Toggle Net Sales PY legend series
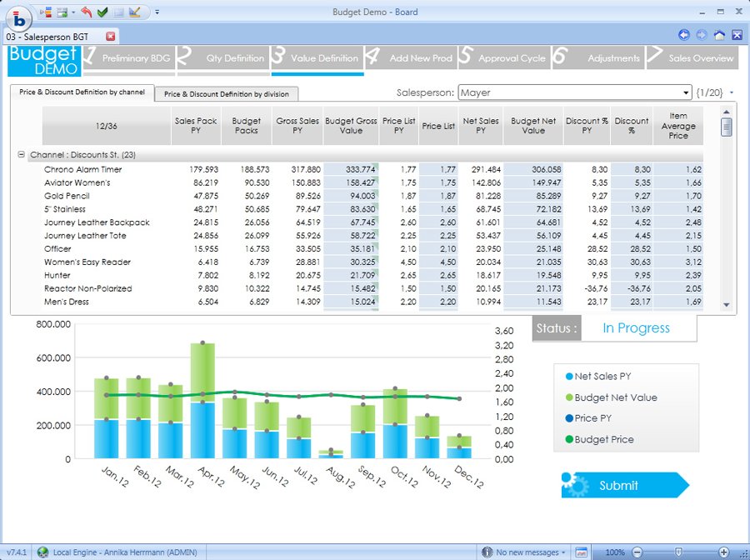 tap(602, 377)
